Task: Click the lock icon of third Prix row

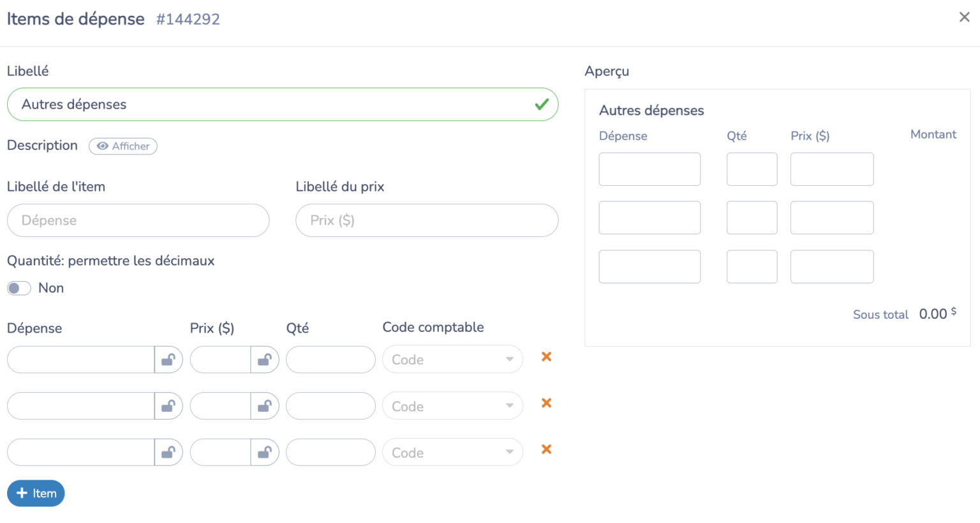Action: 265,452
